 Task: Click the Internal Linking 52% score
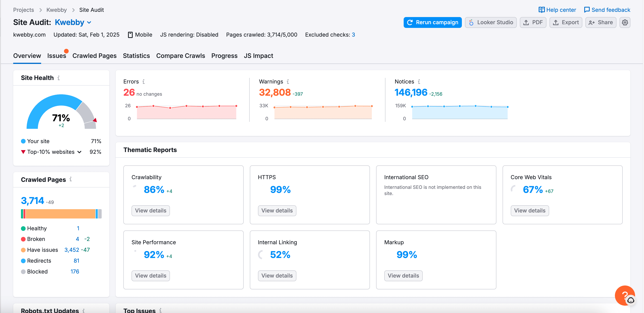click(280, 255)
